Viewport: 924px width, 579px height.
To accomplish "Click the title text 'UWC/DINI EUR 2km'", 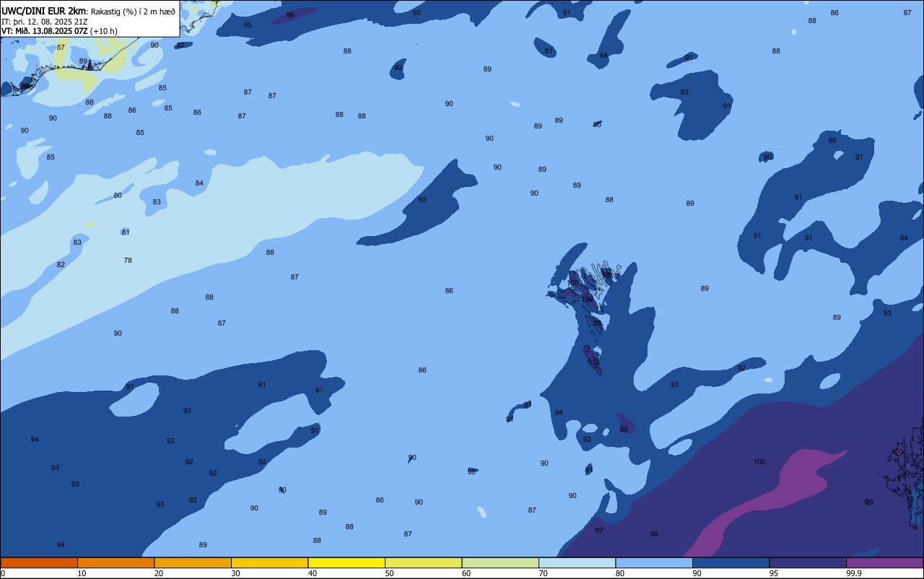I will 43,11.
